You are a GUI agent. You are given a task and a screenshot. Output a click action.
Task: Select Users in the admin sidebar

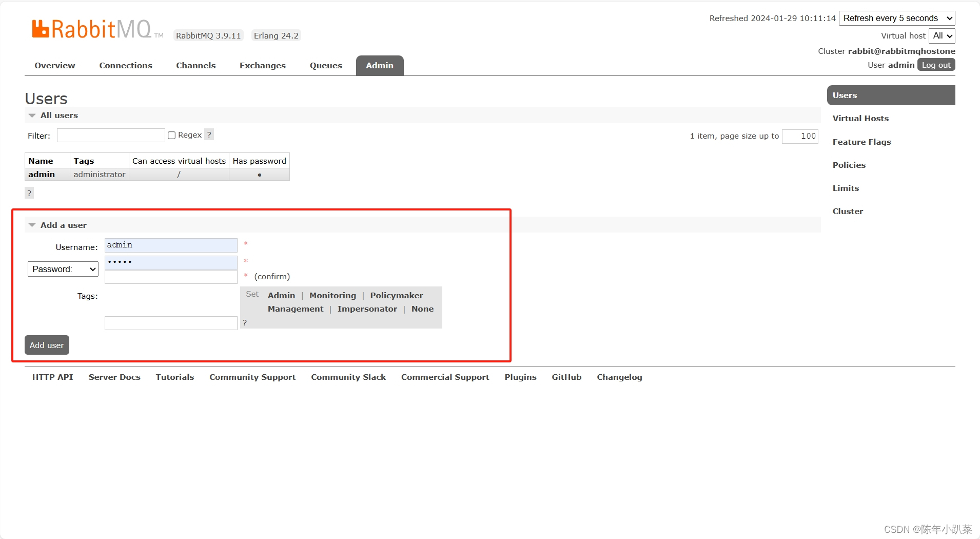point(891,95)
